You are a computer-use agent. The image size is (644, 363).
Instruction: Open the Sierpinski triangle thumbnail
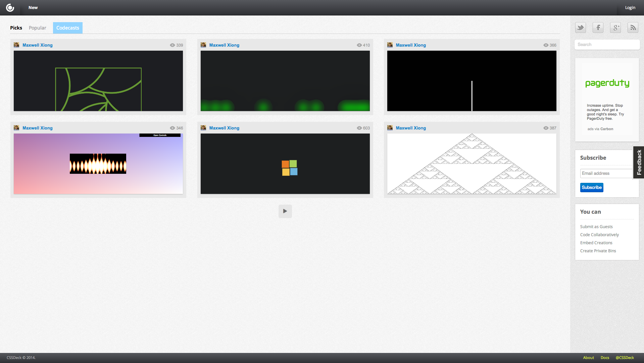pos(472,164)
